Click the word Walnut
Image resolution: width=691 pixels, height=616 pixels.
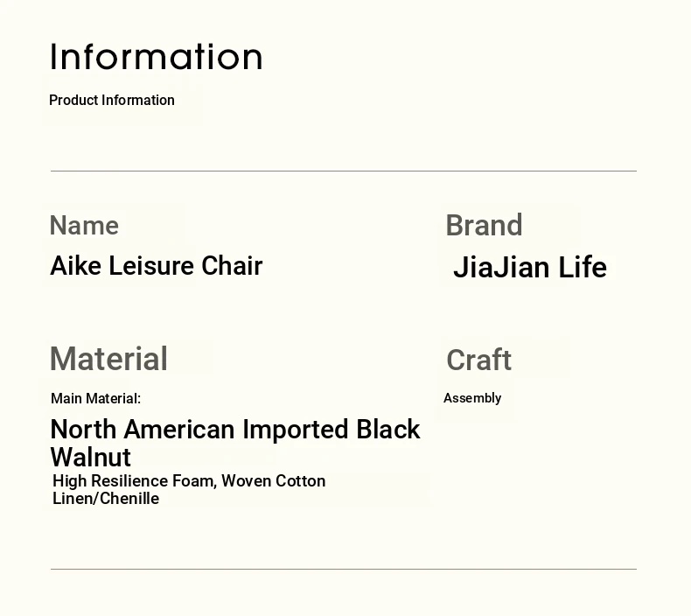91,457
